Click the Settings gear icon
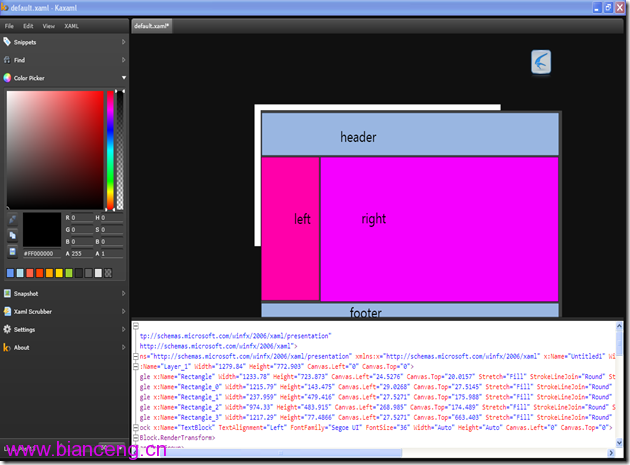This screenshot has width=630, height=465. point(7,330)
